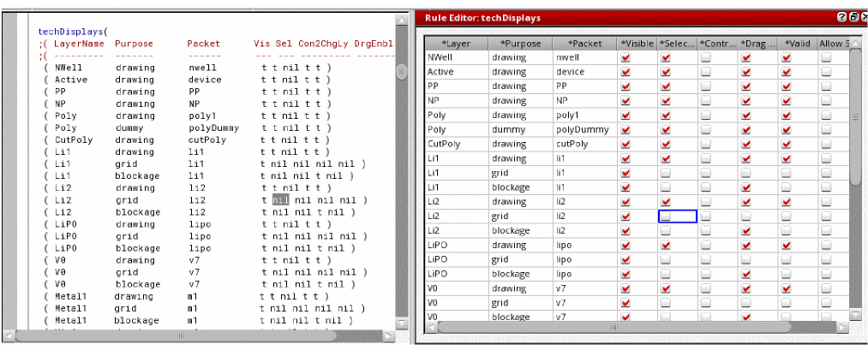Toggle Drag checkbox for the polyDummy row
The height and width of the screenshot is (350, 868).
(745, 130)
